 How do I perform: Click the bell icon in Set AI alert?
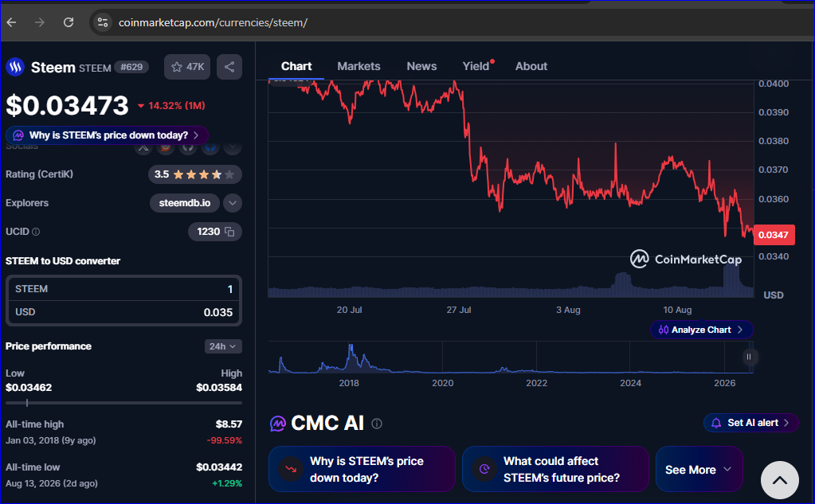click(x=716, y=423)
